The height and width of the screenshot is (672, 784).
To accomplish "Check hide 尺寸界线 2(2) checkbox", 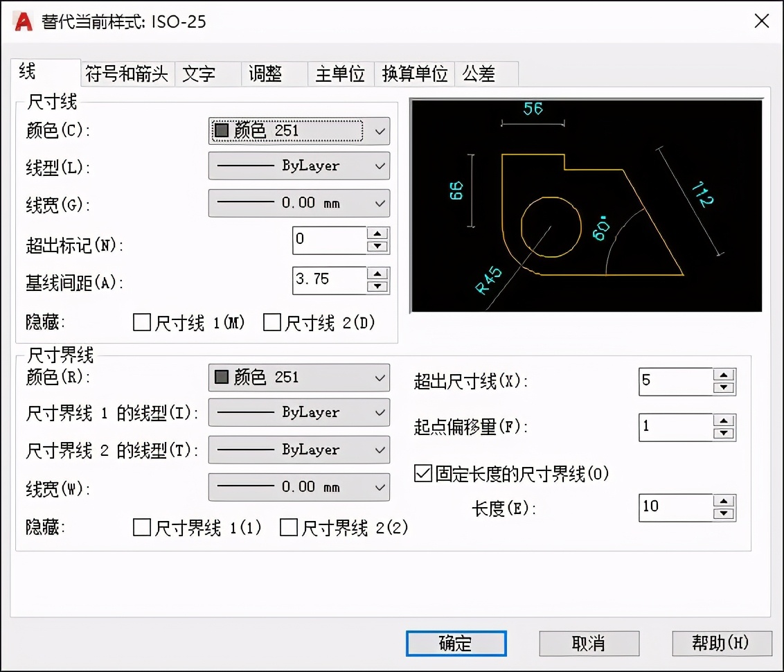I will pyautogui.click(x=289, y=527).
